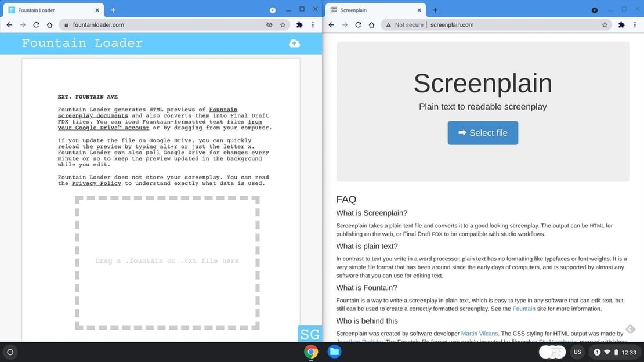Bookmark fountainloader.com with the star icon
Viewport: 644px width, 362px height.
[x=283, y=25]
